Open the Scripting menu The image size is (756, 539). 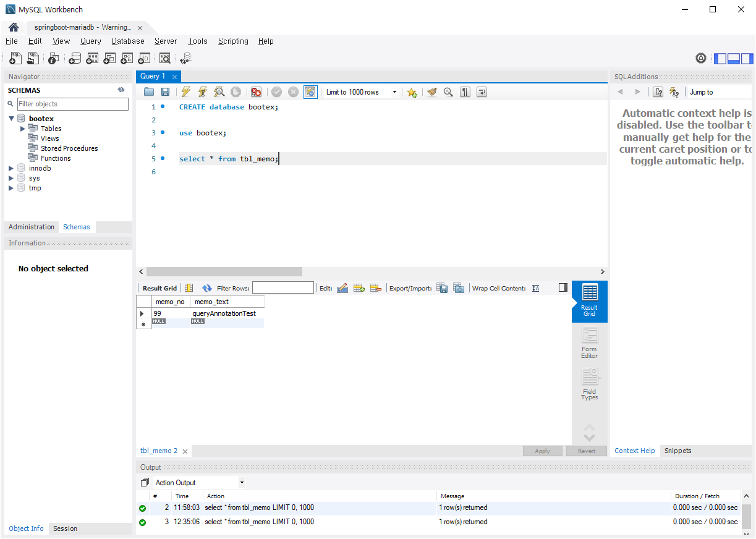click(233, 41)
